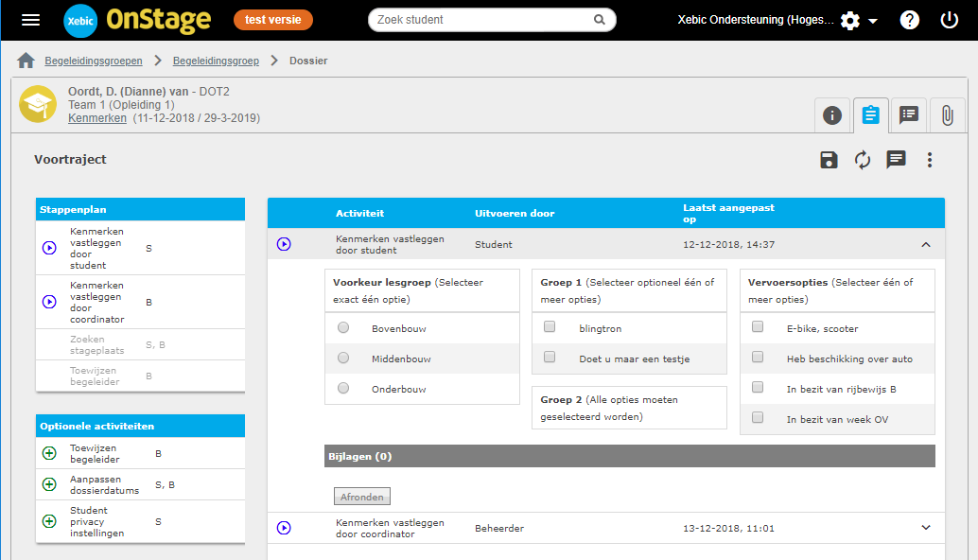The image size is (978, 560).
Task: Click the test versie badge
Action: [273, 20]
